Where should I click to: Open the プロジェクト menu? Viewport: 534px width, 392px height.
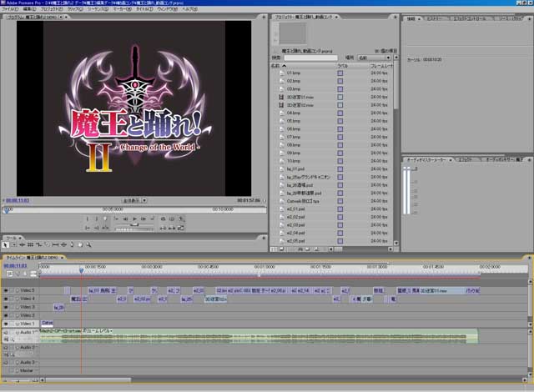52,9
